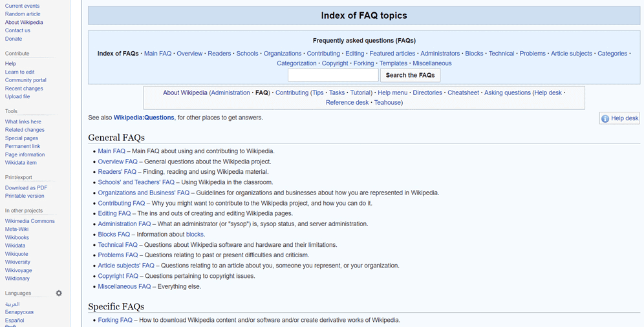The image size is (644, 327).
Task: Open Copyright link in the navbox
Action: pyautogui.click(x=335, y=63)
